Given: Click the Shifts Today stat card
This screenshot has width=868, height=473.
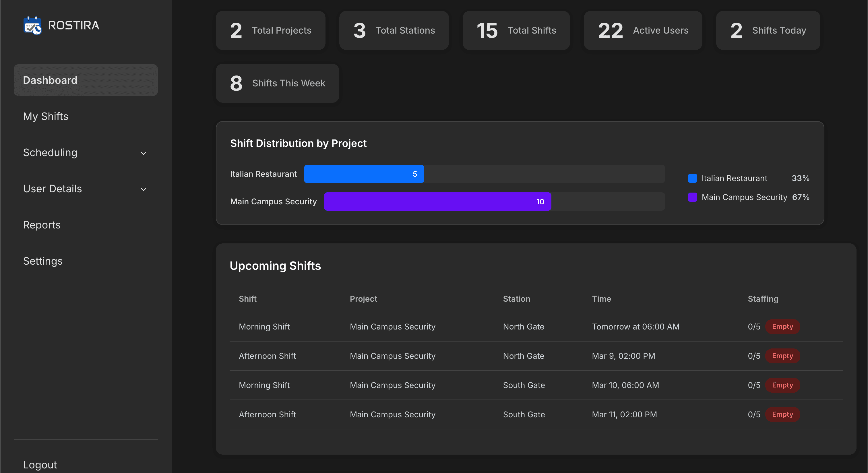Looking at the screenshot, I should click(768, 30).
